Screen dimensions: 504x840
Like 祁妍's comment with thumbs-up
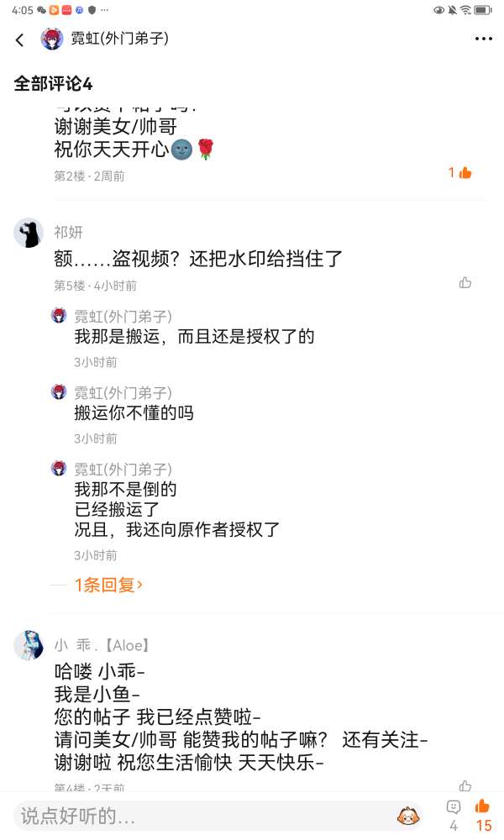pos(465,282)
